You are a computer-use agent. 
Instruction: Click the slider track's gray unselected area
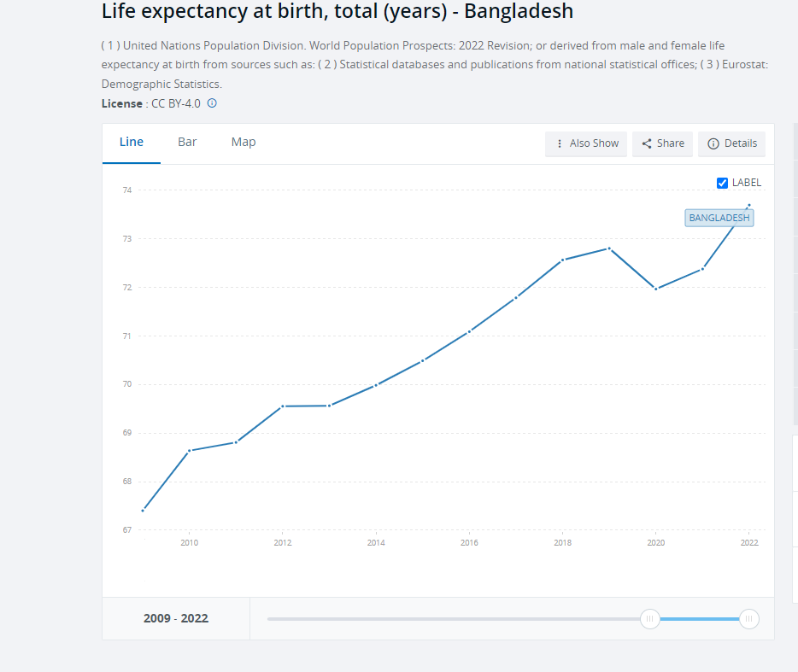coord(453,619)
